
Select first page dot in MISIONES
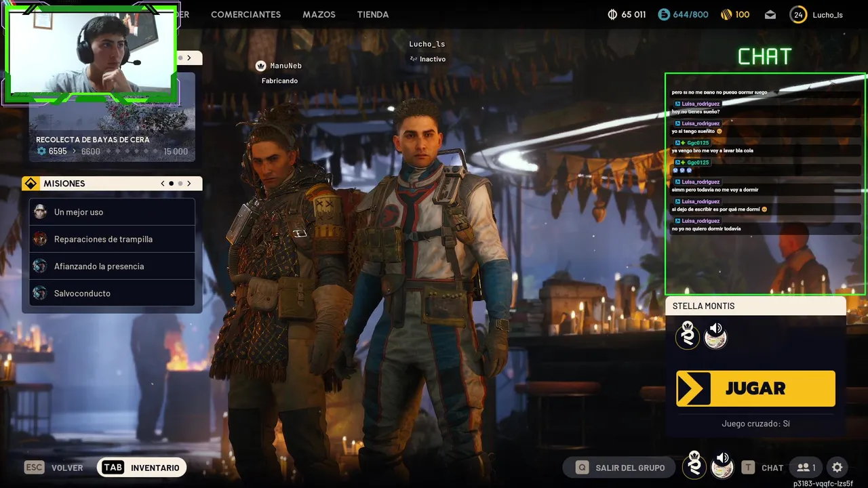point(171,184)
